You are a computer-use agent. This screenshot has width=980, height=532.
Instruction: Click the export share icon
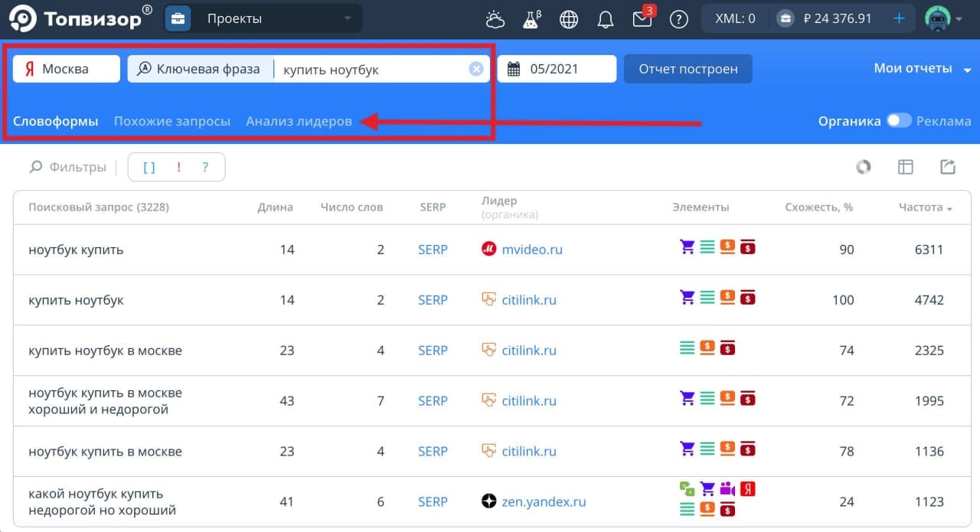pyautogui.click(x=948, y=167)
